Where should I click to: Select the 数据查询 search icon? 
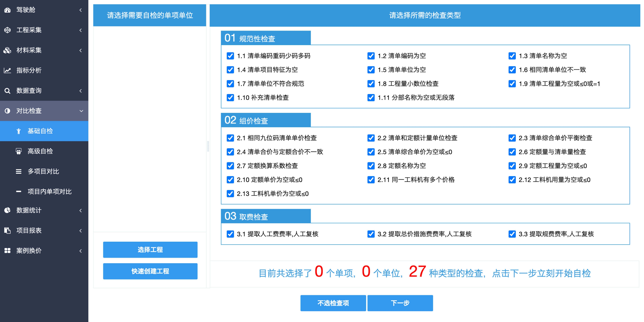click(x=7, y=91)
